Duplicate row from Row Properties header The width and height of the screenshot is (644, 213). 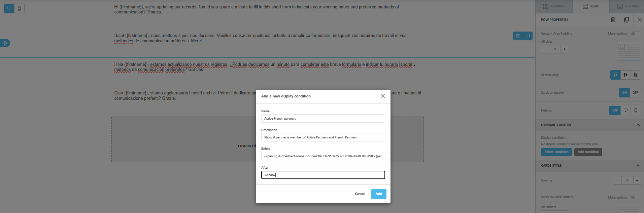pyautogui.click(x=626, y=19)
